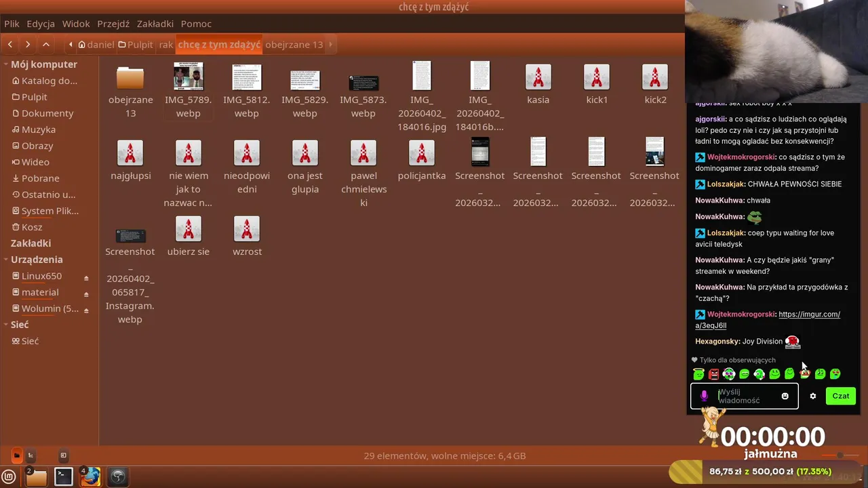Collapse the Mój komputer section
The width and height of the screenshot is (868, 488).
pyautogui.click(x=5, y=64)
